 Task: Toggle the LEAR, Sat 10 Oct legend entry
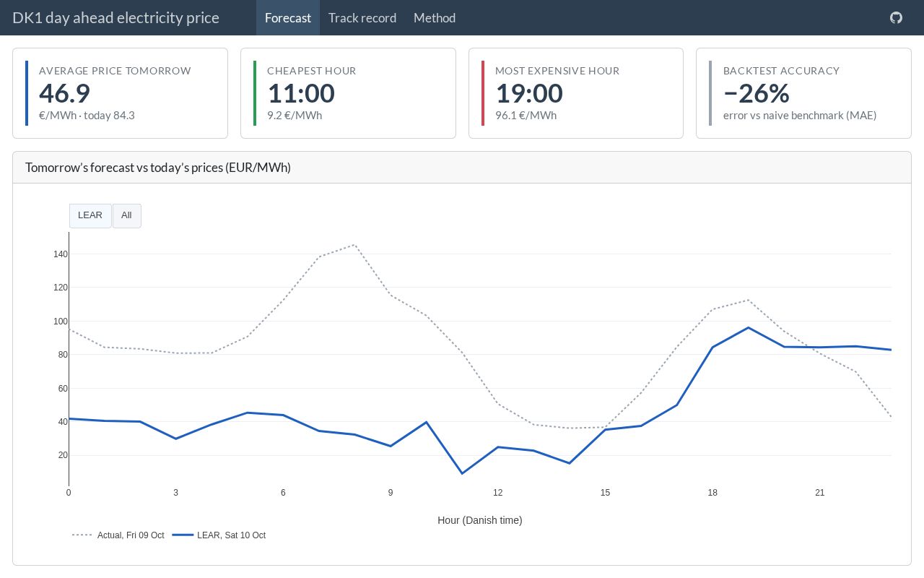tap(219, 535)
